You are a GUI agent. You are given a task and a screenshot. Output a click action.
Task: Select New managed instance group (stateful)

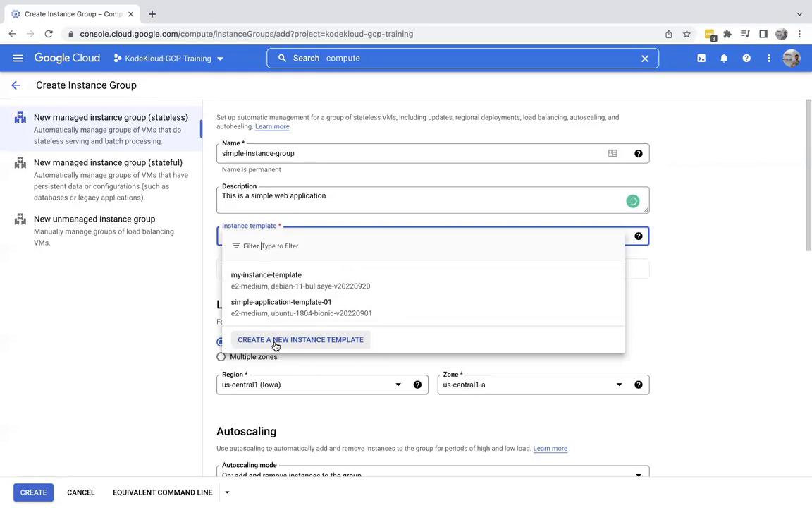click(108, 162)
